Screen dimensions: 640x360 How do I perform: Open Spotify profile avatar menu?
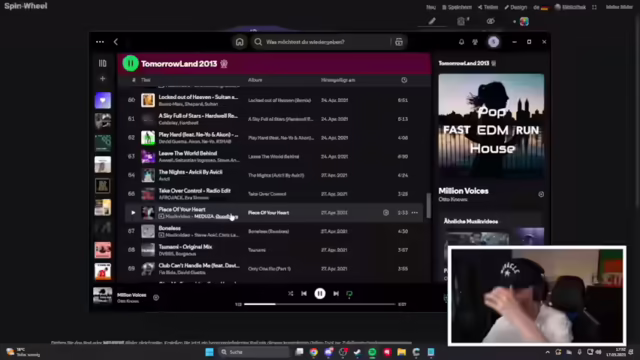[x=493, y=42]
